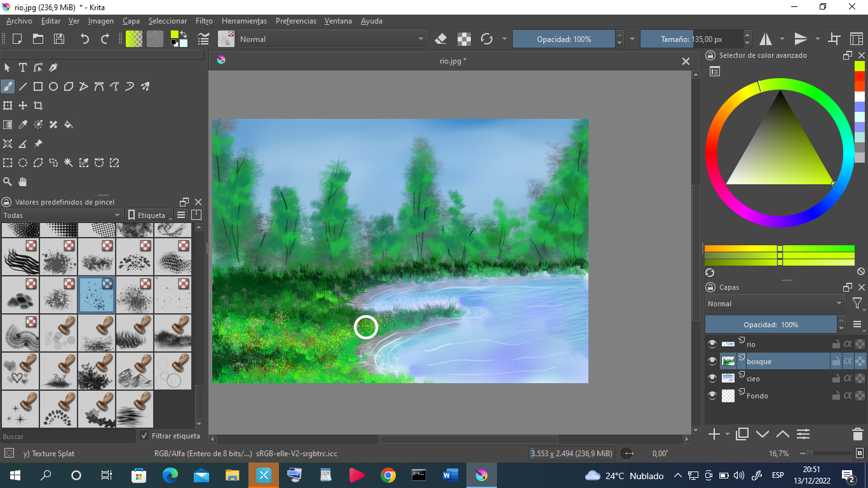
Task: Save the document with the floppy icon
Action: click(x=59, y=39)
